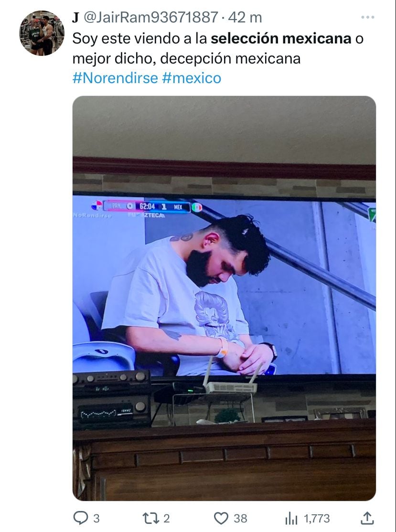Image resolution: width=396 pixels, height=532 pixels.
Task: Click the reply count 3
Action: 96,519
